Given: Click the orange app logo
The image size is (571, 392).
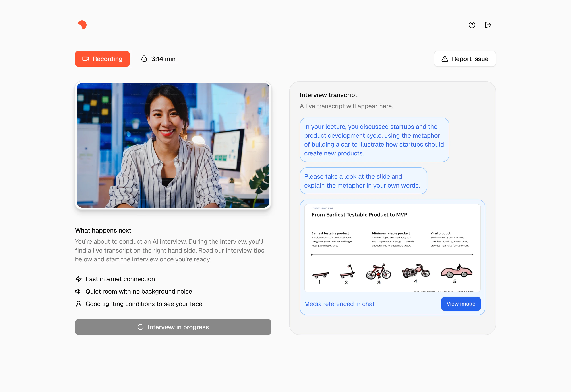Looking at the screenshot, I should point(82,25).
